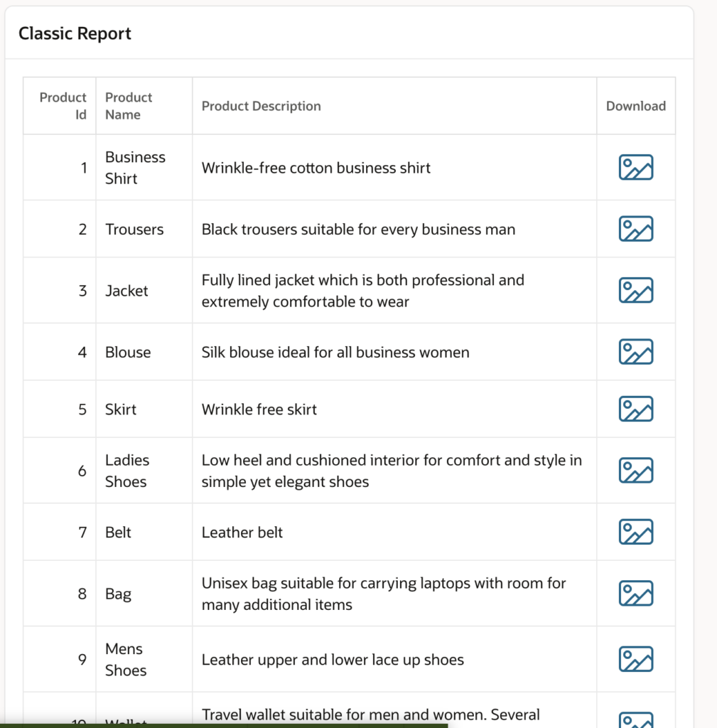The image size is (717, 728).
Task: Click the Leather belt description text
Action: 242,532
